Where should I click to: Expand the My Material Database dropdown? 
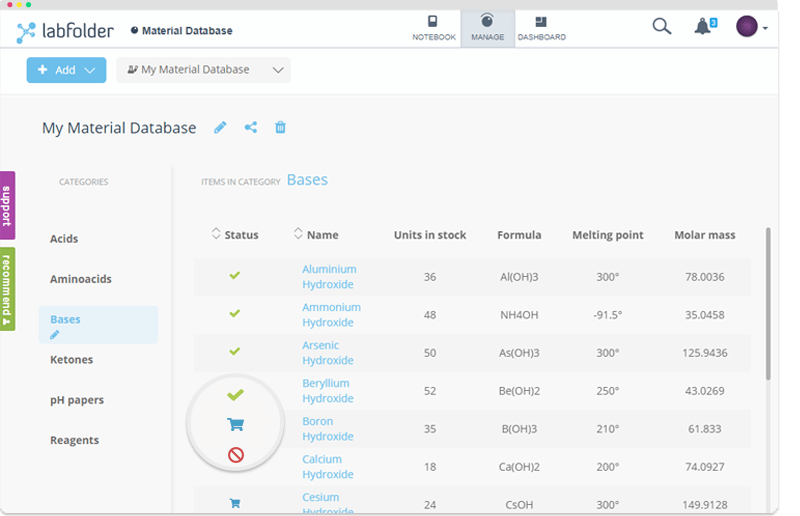tap(204, 70)
